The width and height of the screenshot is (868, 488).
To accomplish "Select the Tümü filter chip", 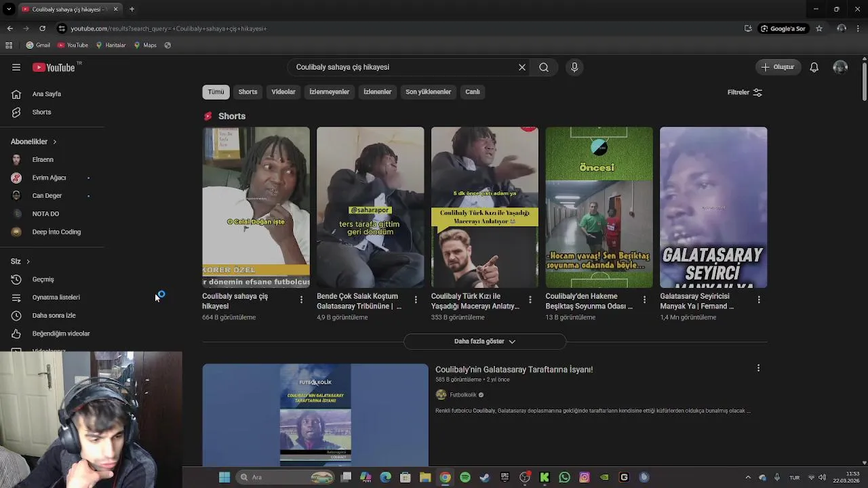I will [x=216, y=92].
